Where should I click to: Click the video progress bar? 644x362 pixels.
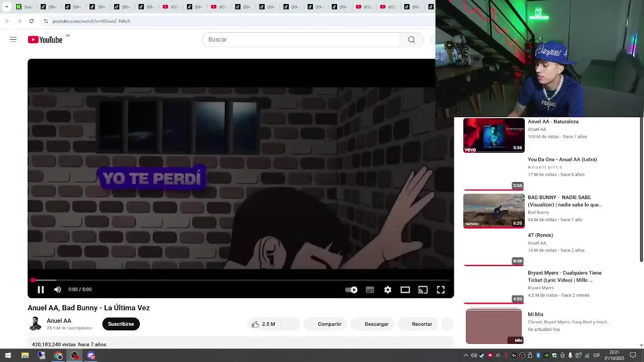(240, 280)
